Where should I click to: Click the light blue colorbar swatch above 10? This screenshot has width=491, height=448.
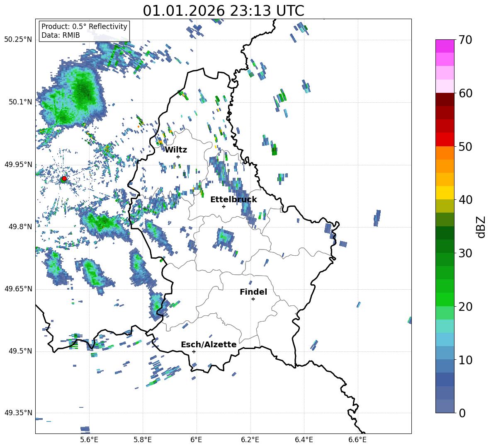[x=445, y=339]
